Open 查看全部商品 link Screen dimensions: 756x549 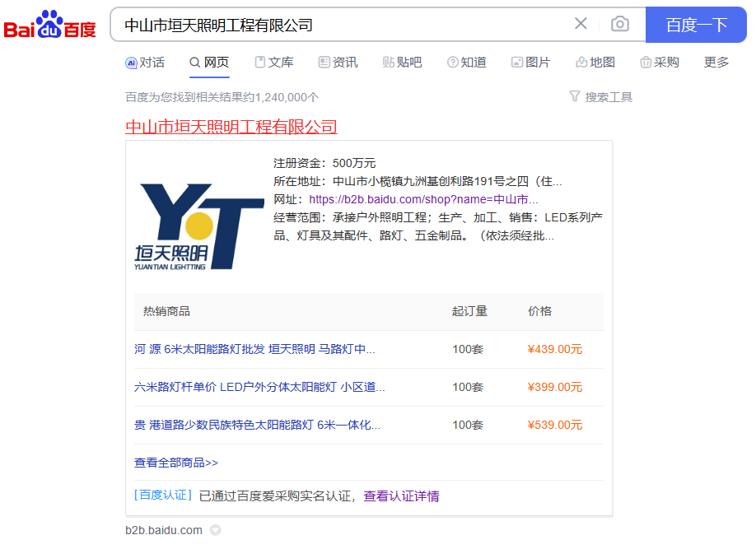pos(175,463)
